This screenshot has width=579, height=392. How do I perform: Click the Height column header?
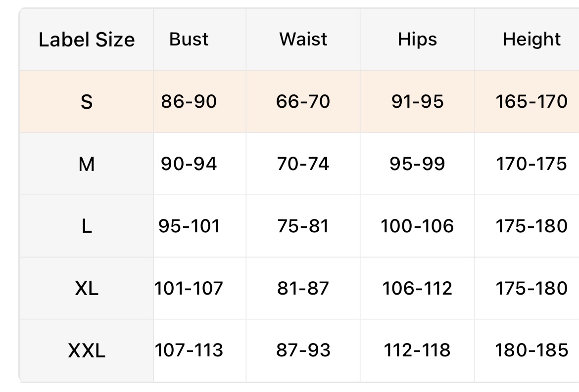[x=531, y=39]
